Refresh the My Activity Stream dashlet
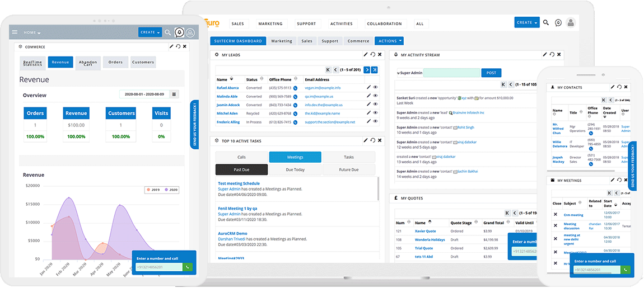The image size is (644, 288). click(x=552, y=55)
